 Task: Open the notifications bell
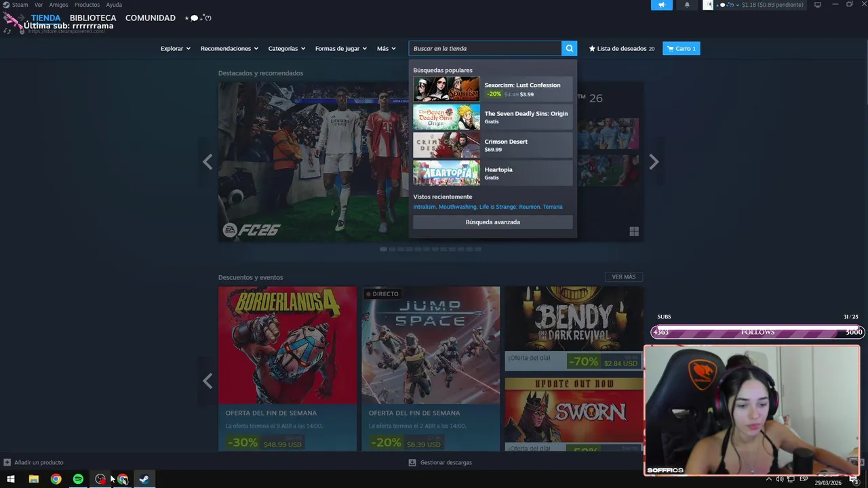point(687,5)
